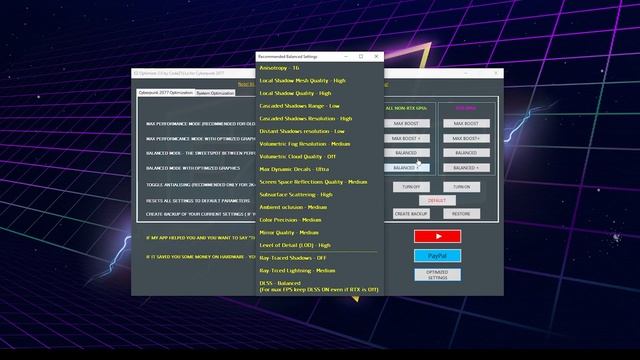The image size is (640, 360).
Task: Select 'Ray-Traced Lightning - Medium' line
Action: click(297, 270)
